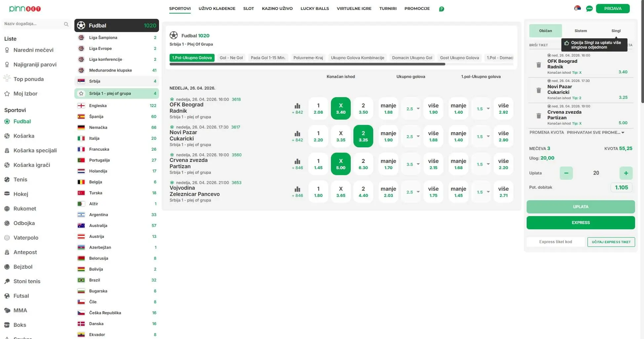Open 1.5 first-half line dropdown for Vojvodina
644x339 pixels.
[x=481, y=192]
